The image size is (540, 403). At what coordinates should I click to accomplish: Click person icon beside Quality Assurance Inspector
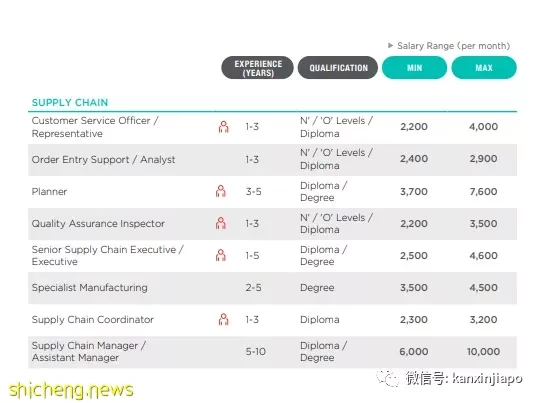(x=221, y=223)
